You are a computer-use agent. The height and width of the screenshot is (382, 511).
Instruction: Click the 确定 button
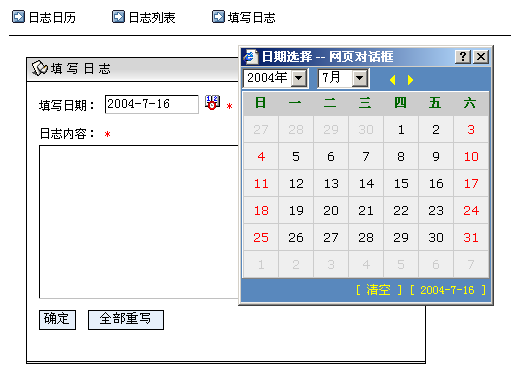tap(57, 320)
